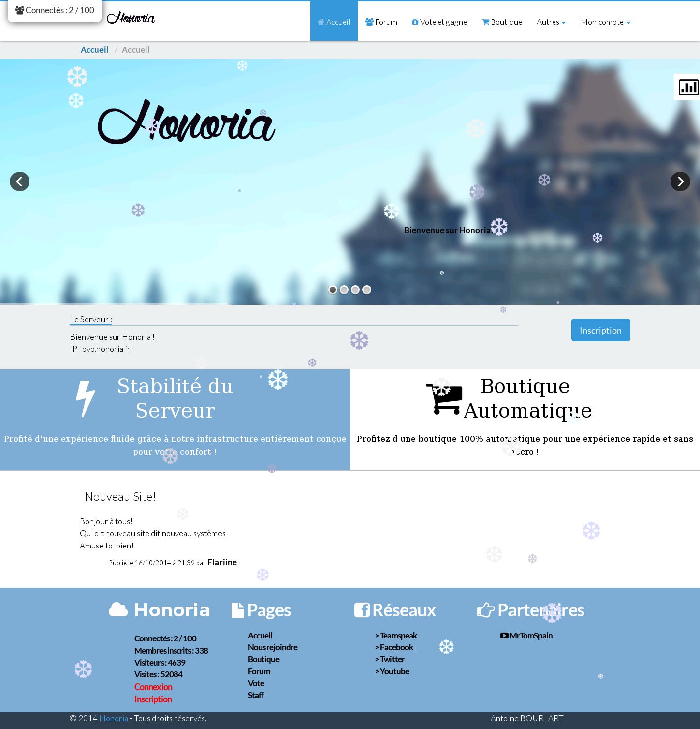
Task: Click the Stabilité du Serveur heading
Action: click(x=175, y=398)
